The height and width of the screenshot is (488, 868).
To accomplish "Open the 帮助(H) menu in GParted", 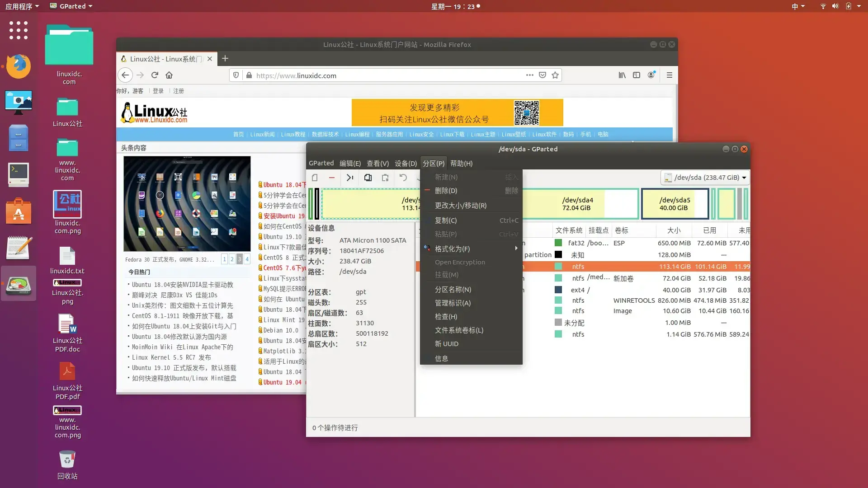I will (461, 163).
